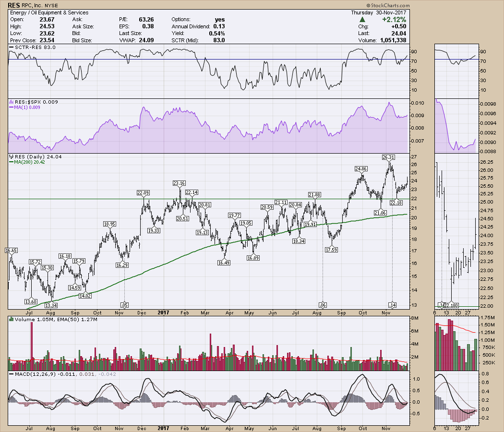504x432 pixels.
Task: Click the date 'Thursday 30-Nov-2017'
Action: pos(378,12)
